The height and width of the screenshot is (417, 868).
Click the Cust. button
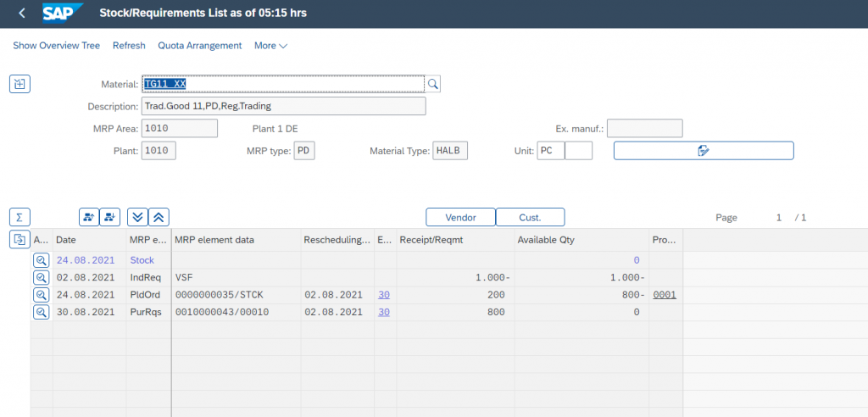point(530,217)
